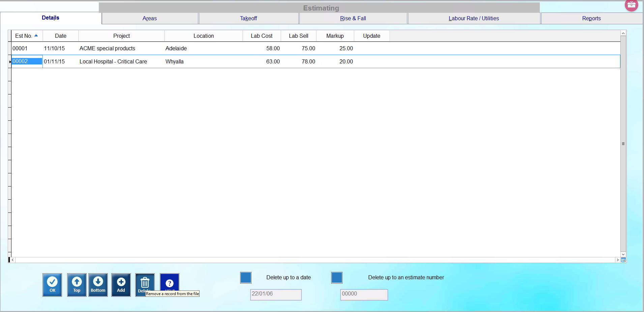Click horizontal scrollbar right arrow
The height and width of the screenshot is (312, 644).
(x=618, y=260)
